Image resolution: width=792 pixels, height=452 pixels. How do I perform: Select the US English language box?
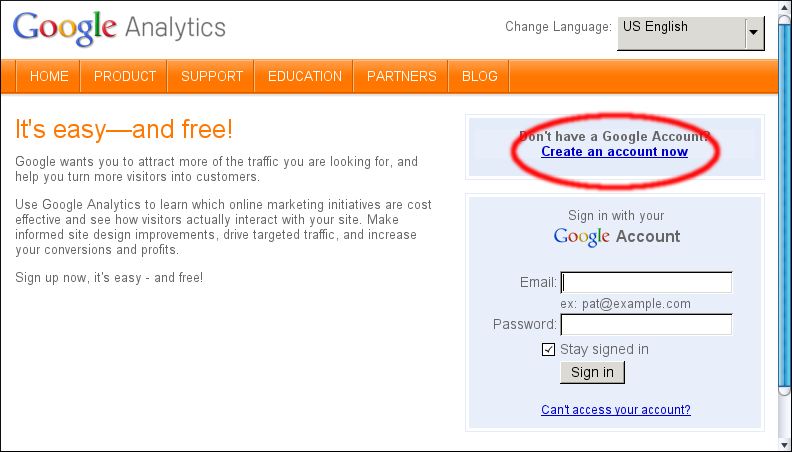pyautogui.click(x=690, y=33)
